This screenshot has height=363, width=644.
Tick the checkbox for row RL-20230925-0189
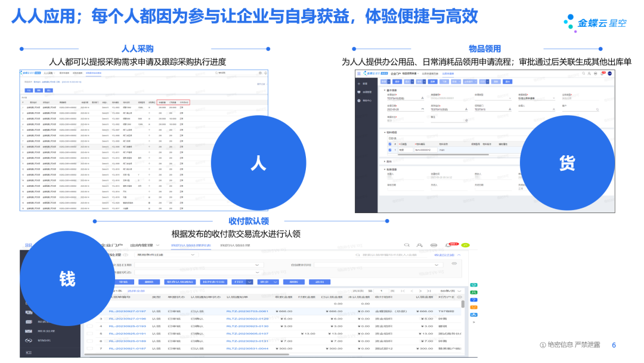[x=89, y=341]
